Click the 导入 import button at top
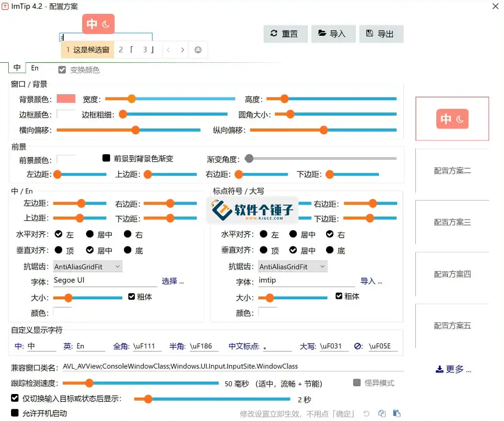Viewport: 504px width, 421px height. (x=333, y=34)
